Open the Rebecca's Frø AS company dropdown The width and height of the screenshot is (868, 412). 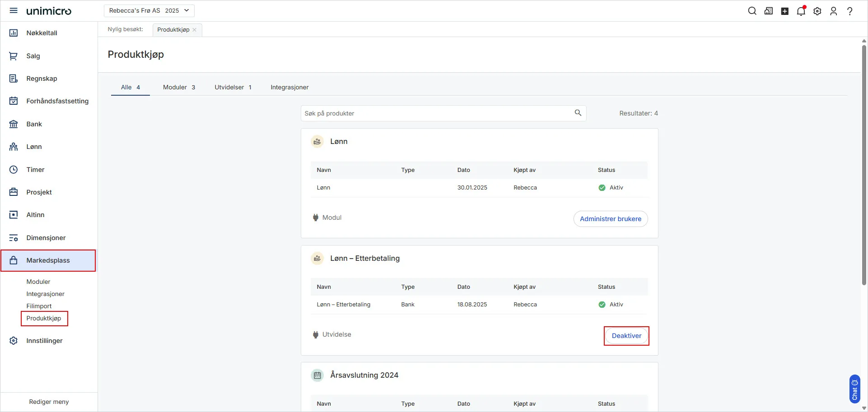(x=149, y=10)
